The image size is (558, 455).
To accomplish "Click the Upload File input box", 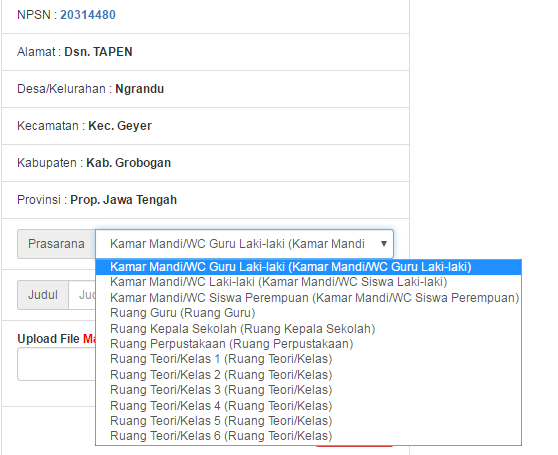I will 57,364.
